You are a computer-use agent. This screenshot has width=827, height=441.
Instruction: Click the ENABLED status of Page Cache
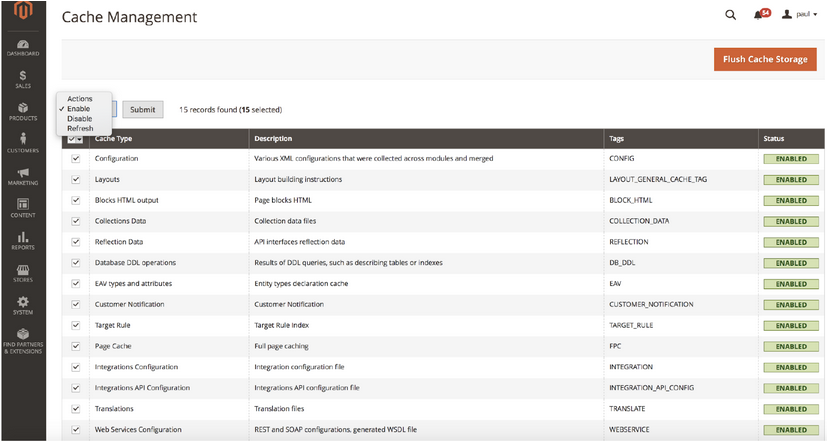pos(791,347)
